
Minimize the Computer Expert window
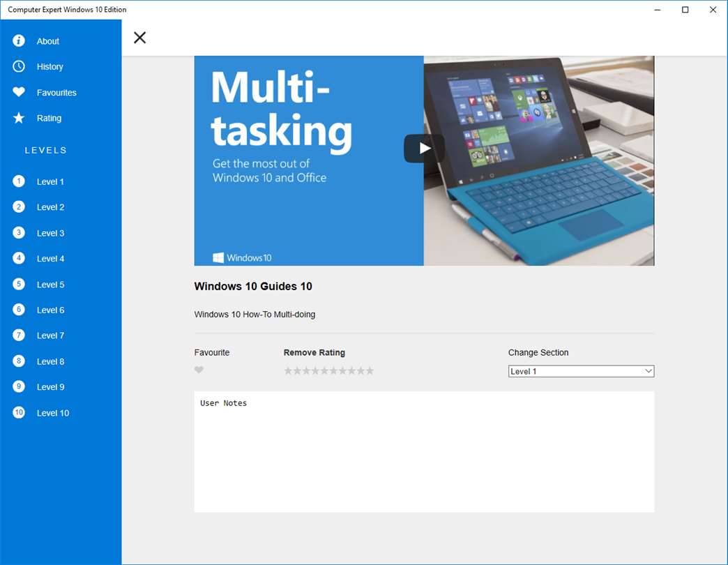[658, 10]
